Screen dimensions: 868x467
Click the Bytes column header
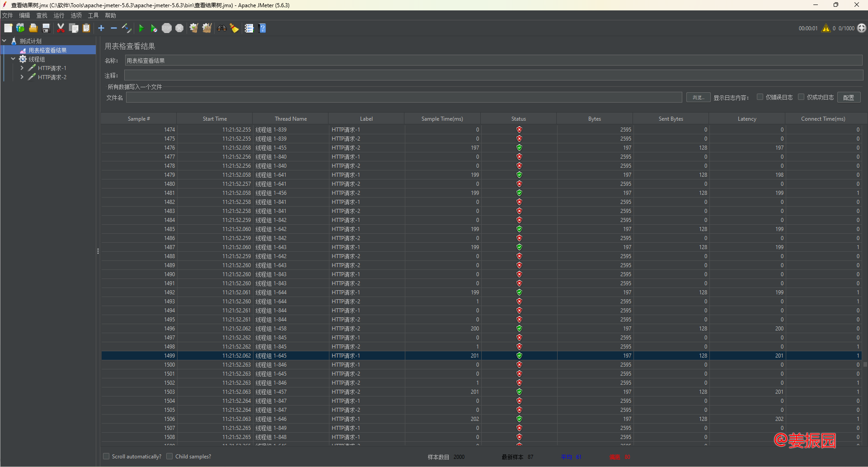(x=595, y=119)
